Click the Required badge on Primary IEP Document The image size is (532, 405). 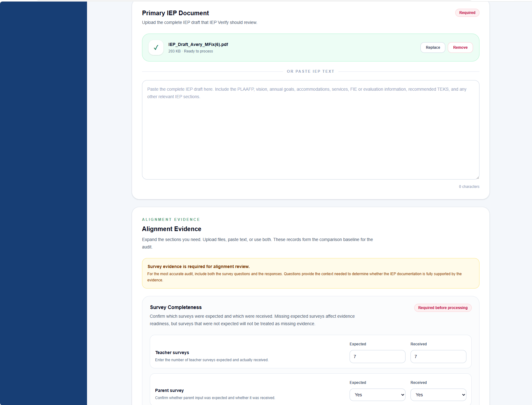[x=467, y=13]
